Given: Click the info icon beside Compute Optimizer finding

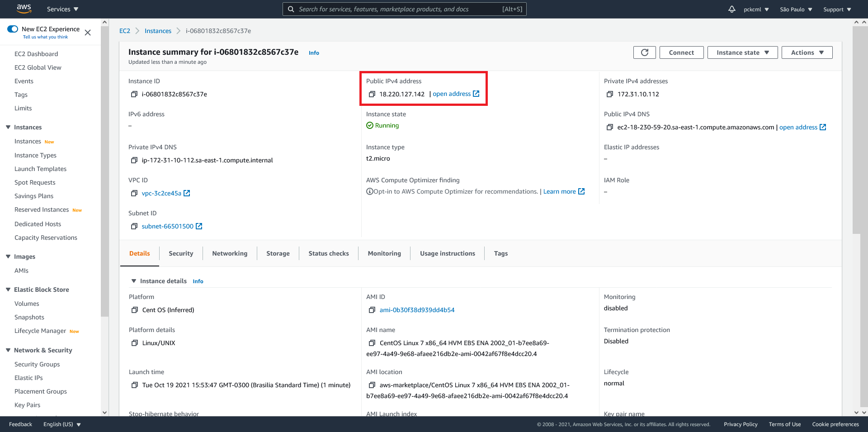Looking at the screenshot, I should (x=369, y=191).
